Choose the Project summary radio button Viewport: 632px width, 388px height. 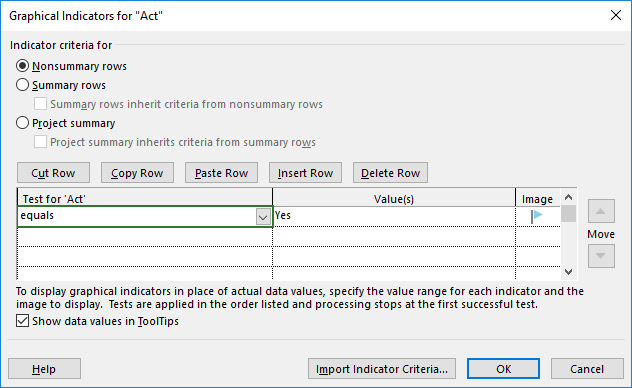[22, 123]
